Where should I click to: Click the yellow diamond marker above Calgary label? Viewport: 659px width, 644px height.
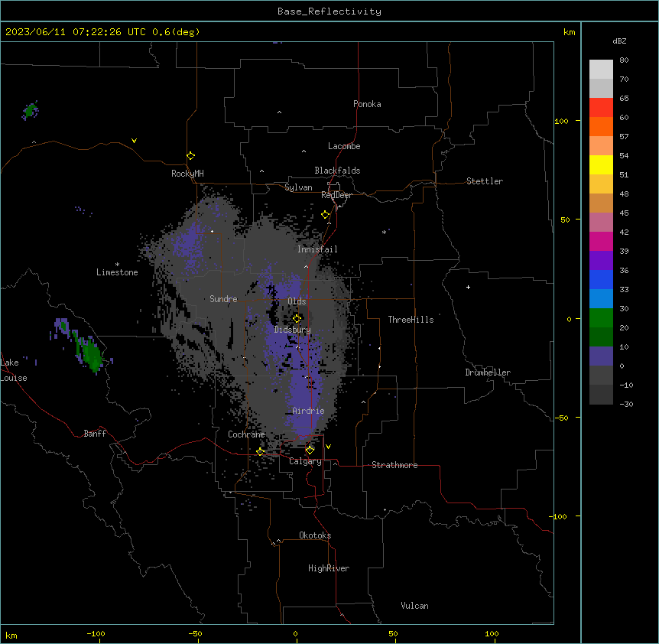310,450
